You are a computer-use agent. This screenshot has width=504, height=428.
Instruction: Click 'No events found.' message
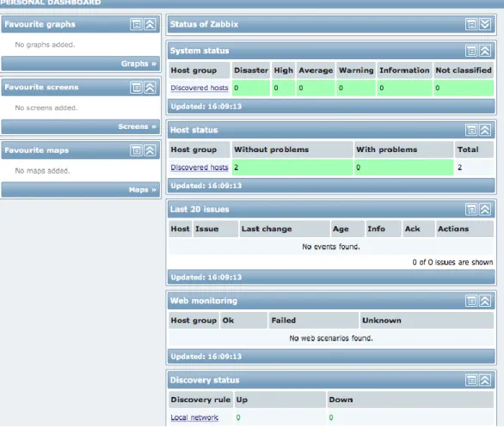[x=331, y=247]
